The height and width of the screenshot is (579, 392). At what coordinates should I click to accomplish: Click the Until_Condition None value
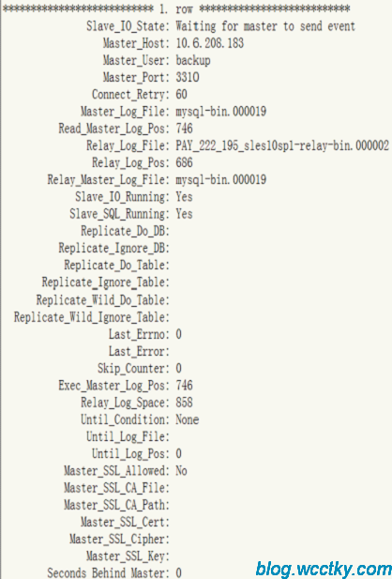point(188,419)
